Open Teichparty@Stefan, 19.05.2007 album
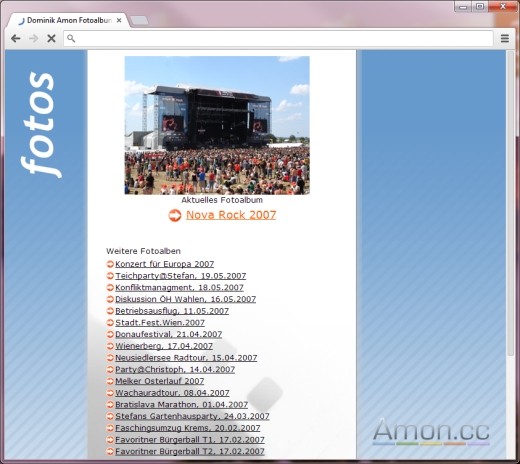This screenshot has width=520, height=464. (x=180, y=276)
